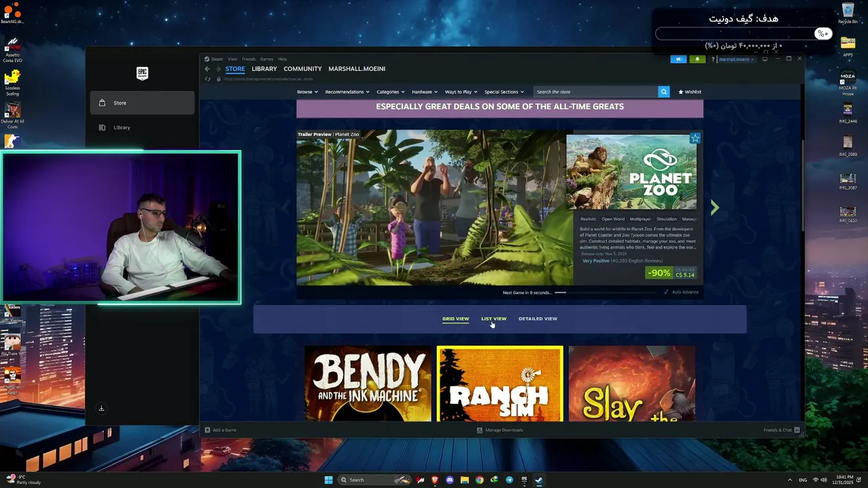Open the Steam menu

pyautogui.click(x=217, y=59)
